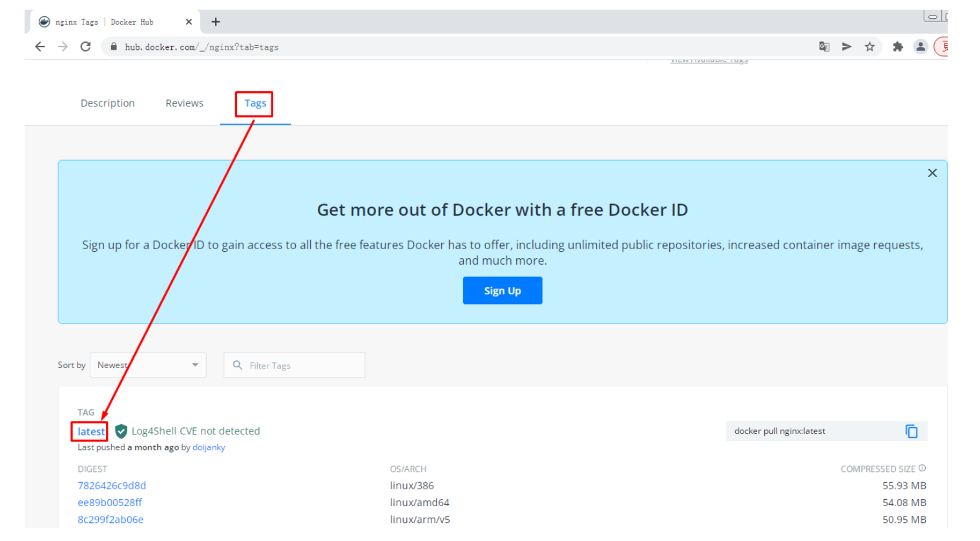This screenshot has height=541, width=980.
Task: Open the browser profile avatar
Action: tap(921, 46)
